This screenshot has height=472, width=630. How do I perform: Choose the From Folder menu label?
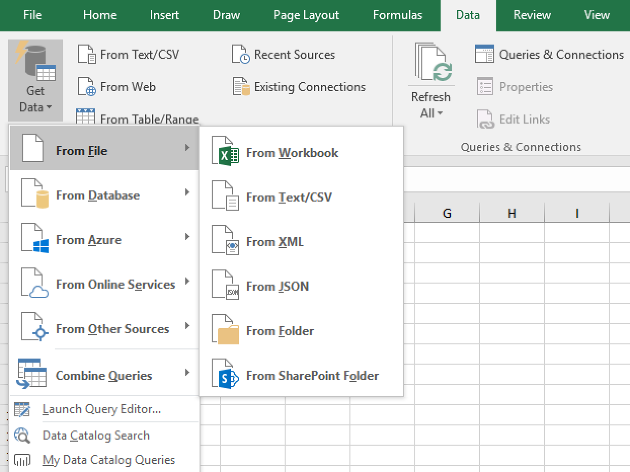click(280, 331)
